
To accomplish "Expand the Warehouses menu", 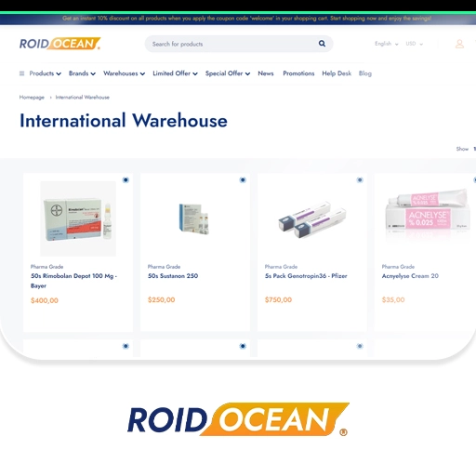I will coord(124,73).
